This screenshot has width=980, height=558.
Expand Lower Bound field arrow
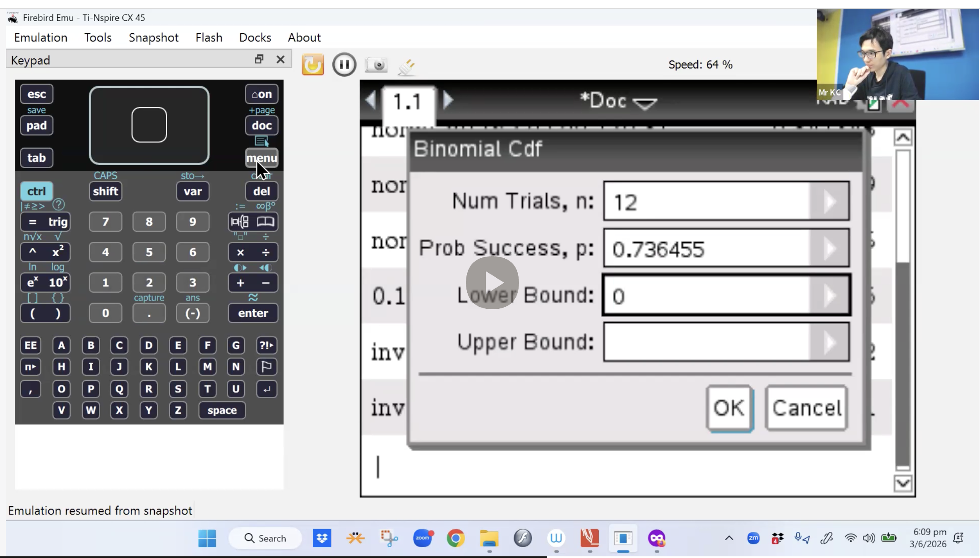pos(829,295)
